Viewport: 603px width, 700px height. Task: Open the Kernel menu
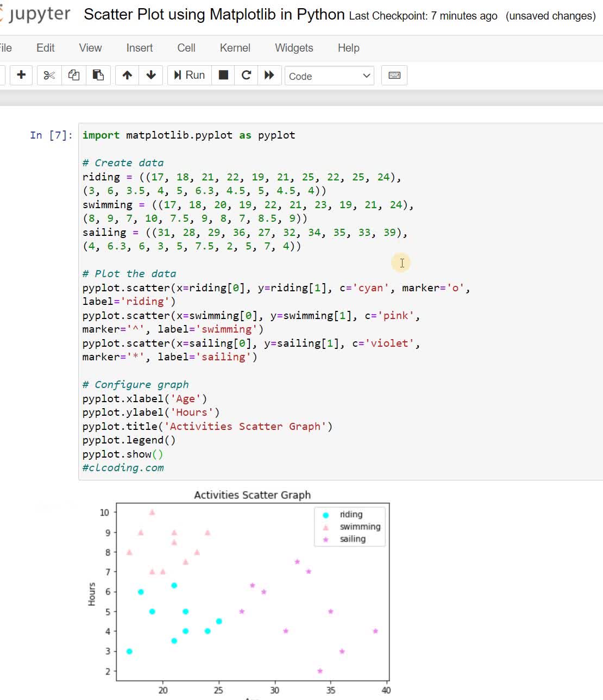(235, 48)
